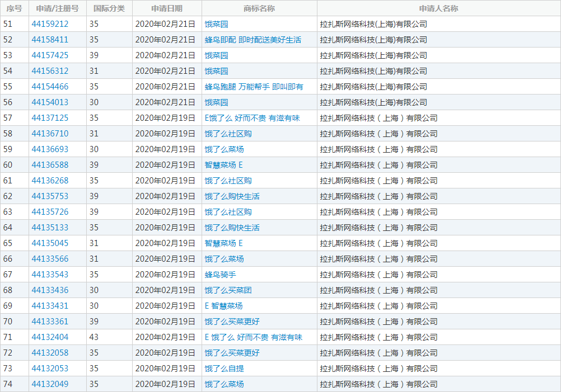Open trademark 饿了么社区购 in row 61
The image size is (561, 392).
click(x=228, y=181)
